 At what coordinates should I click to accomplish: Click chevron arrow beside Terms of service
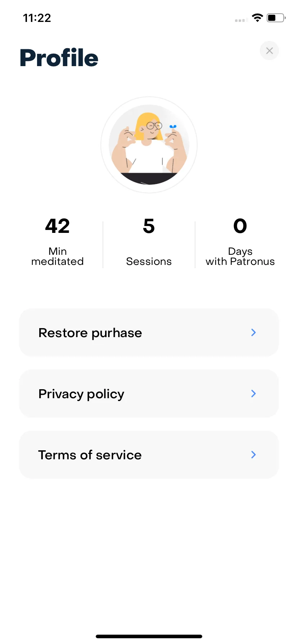tap(253, 455)
